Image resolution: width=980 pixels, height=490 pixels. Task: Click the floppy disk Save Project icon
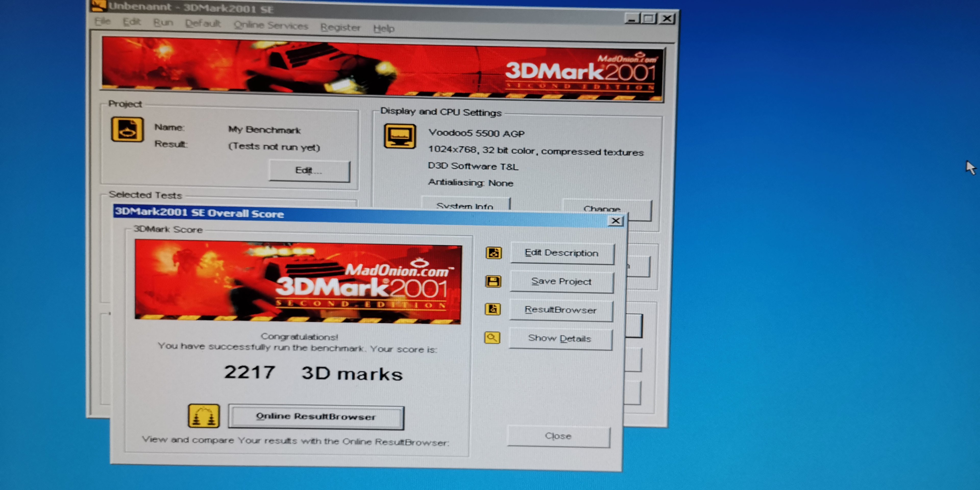pos(493,281)
